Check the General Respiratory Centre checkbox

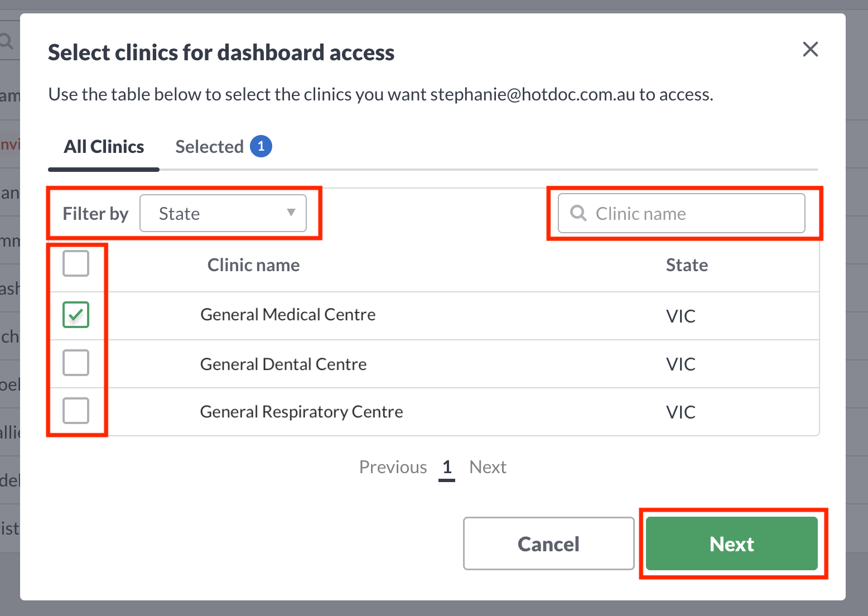tap(75, 411)
